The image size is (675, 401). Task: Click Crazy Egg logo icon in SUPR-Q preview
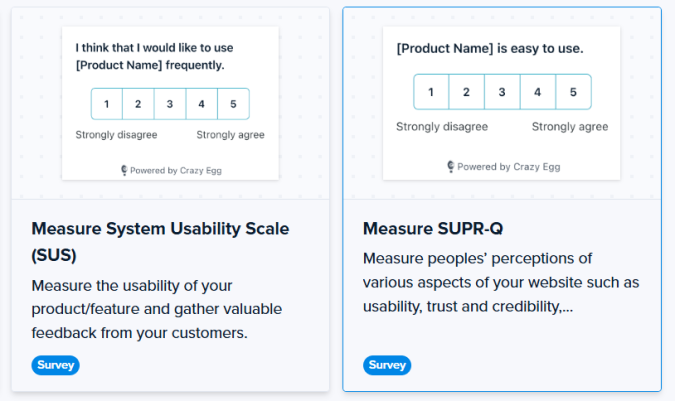coord(451,167)
